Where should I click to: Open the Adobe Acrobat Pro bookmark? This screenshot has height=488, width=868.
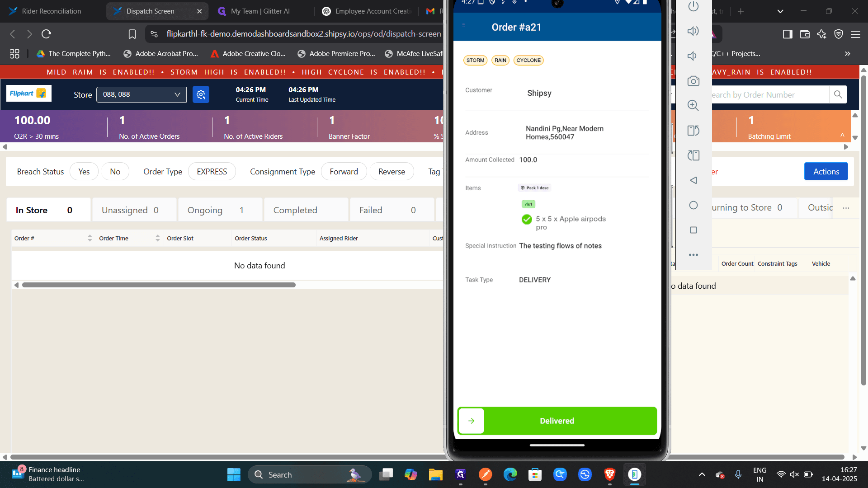coord(161,54)
